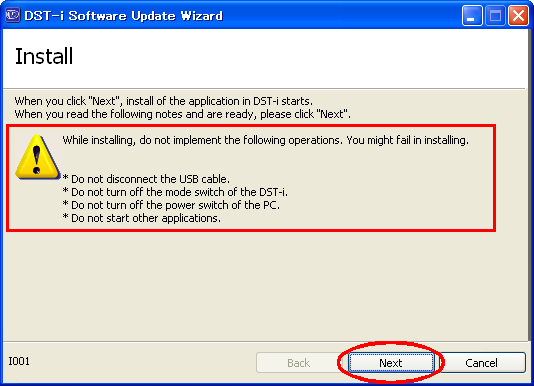The height and width of the screenshot is (386, 534).
Task: Start the install by clicking Next
Action: tap(391, 363)
